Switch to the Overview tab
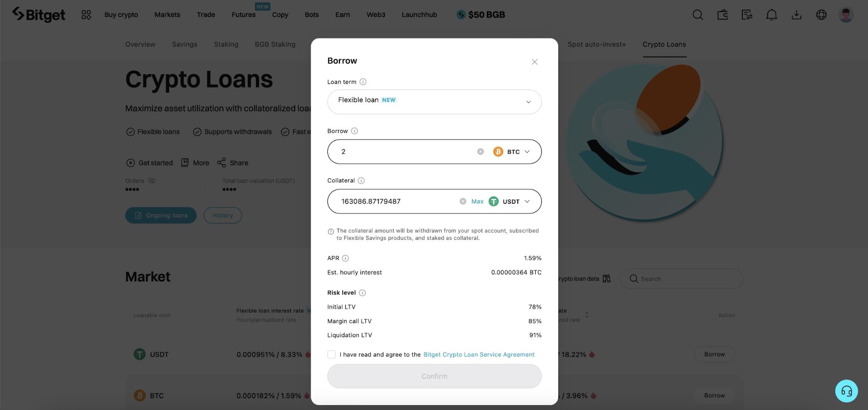 tap(140, 44)
